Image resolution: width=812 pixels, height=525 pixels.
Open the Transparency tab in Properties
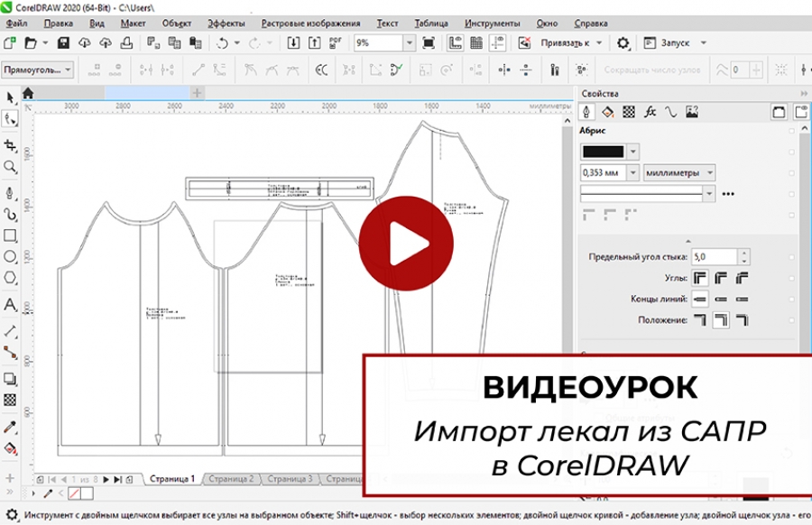(x=629, y=112)
